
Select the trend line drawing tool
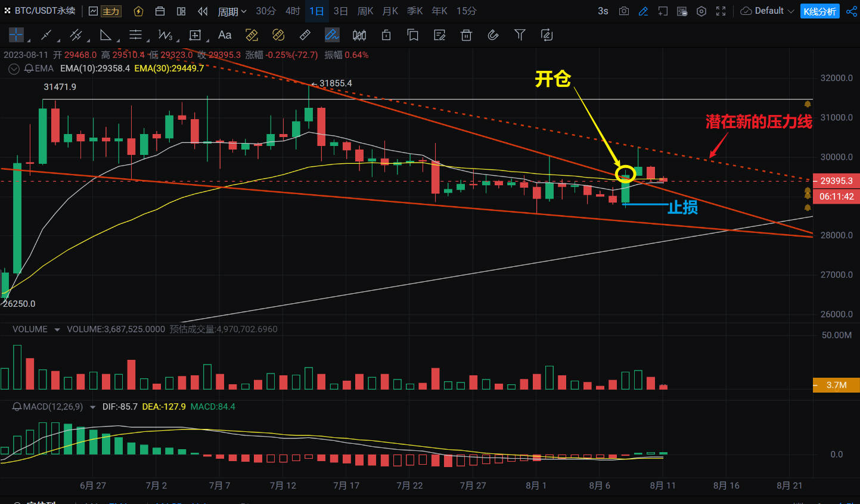point(46,35)
